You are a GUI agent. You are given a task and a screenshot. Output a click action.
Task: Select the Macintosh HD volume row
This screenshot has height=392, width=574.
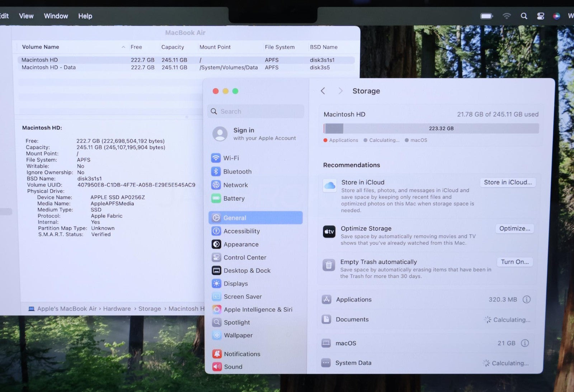click(x=186, y=60)
